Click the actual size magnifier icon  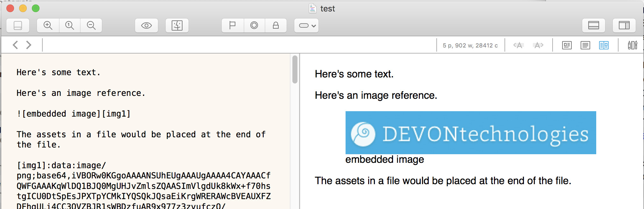69,25
